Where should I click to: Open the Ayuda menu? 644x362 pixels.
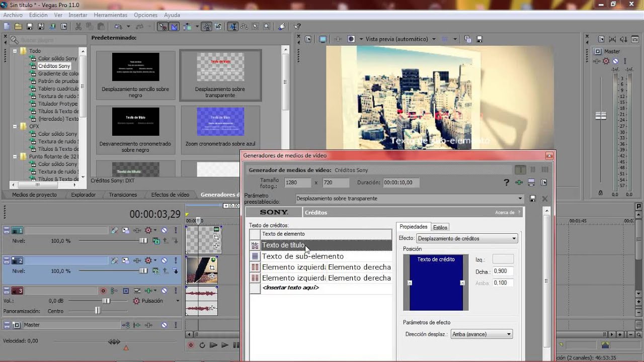click(172, 15)
